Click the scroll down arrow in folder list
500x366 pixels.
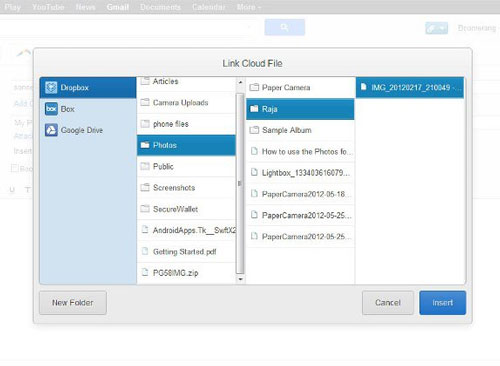240,279
